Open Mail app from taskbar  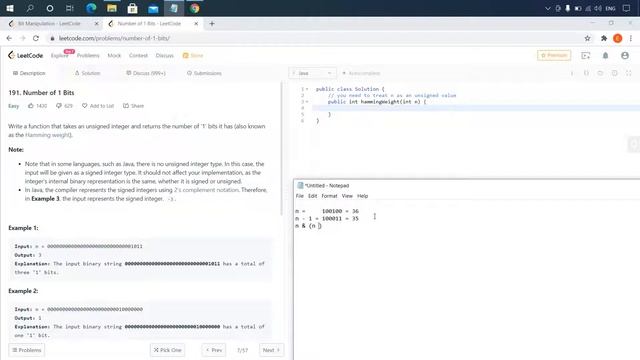pos(153,8)
